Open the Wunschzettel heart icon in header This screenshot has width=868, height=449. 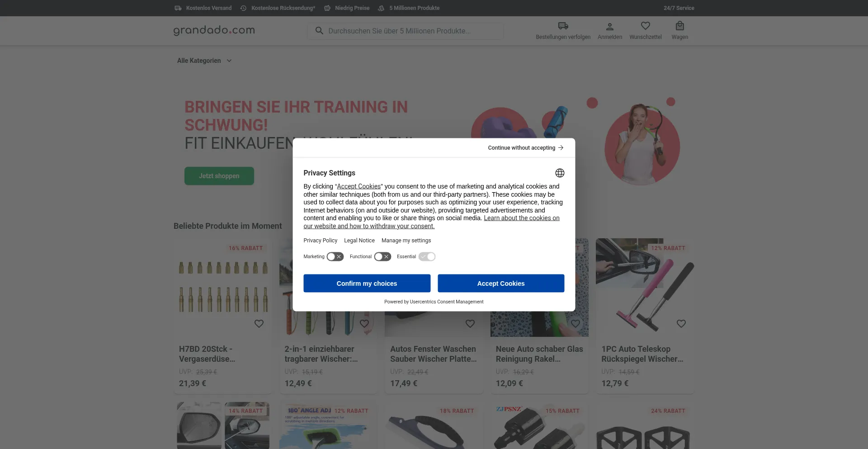coord(645,26)
